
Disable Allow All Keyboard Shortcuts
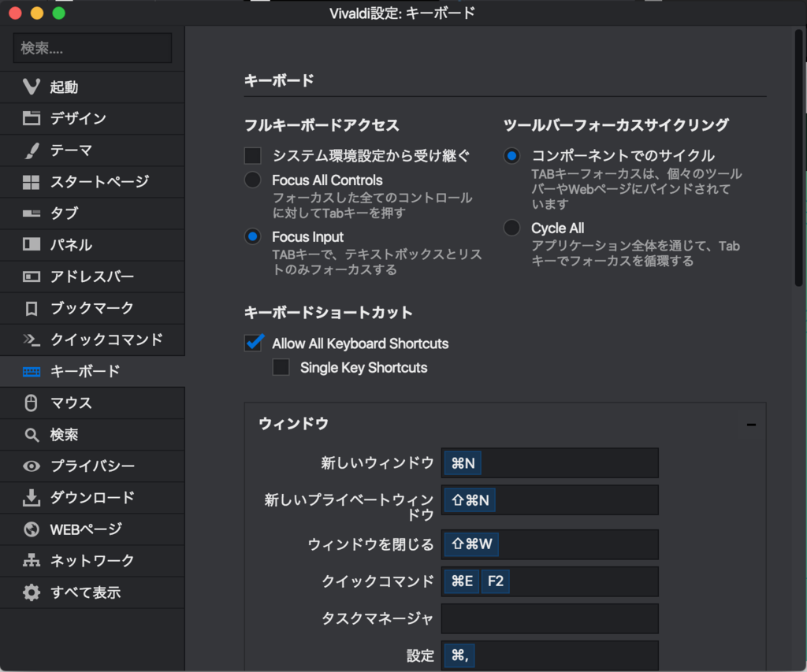tap(254, 343)
